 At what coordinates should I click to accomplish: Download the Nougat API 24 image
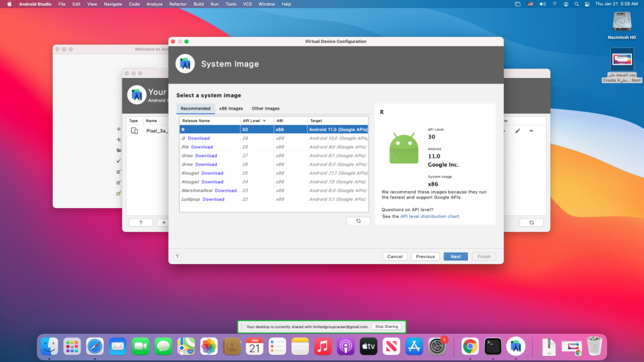point(213,182)
